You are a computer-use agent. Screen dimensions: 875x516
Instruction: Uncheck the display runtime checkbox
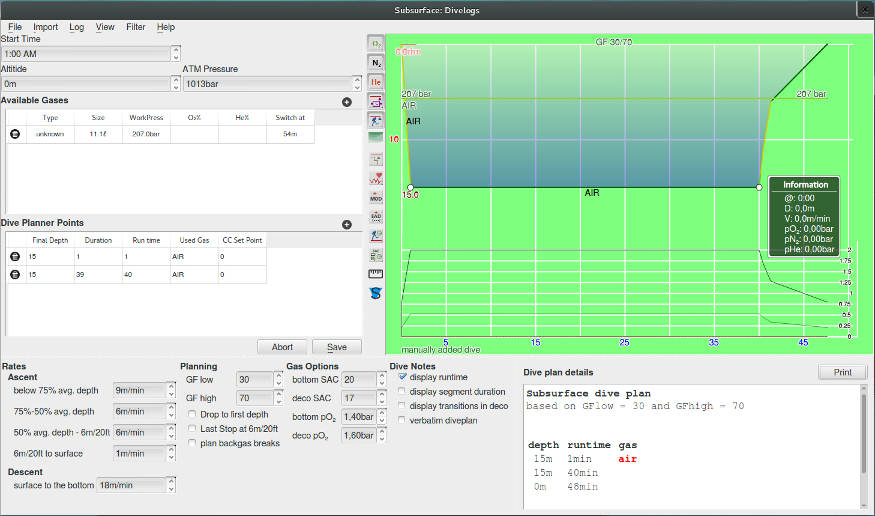coord(404,377)
